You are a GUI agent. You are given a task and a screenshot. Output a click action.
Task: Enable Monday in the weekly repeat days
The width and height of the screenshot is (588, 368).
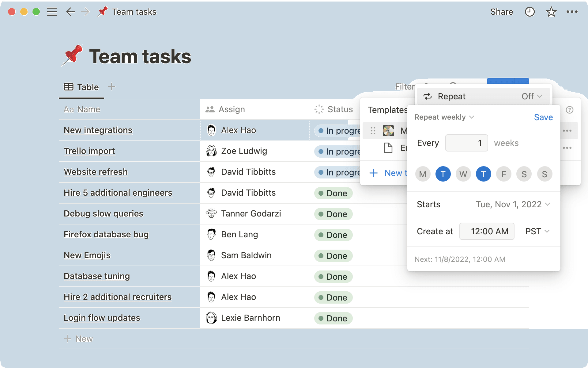(423, 174)
